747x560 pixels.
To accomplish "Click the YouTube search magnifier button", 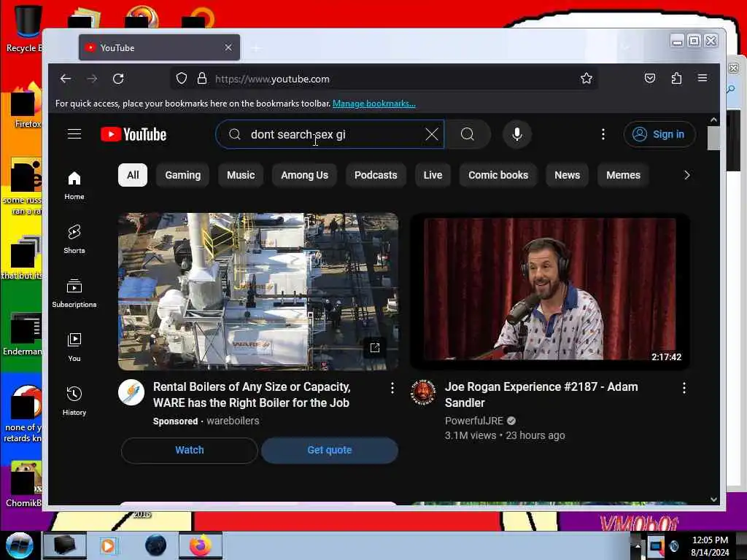I will point(468,134).
